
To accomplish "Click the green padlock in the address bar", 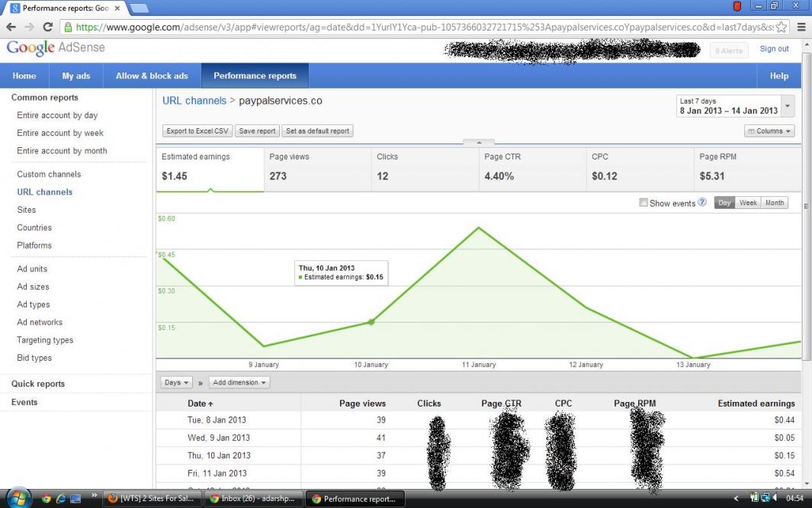I will pyautogui.click(x=68, y=27).
